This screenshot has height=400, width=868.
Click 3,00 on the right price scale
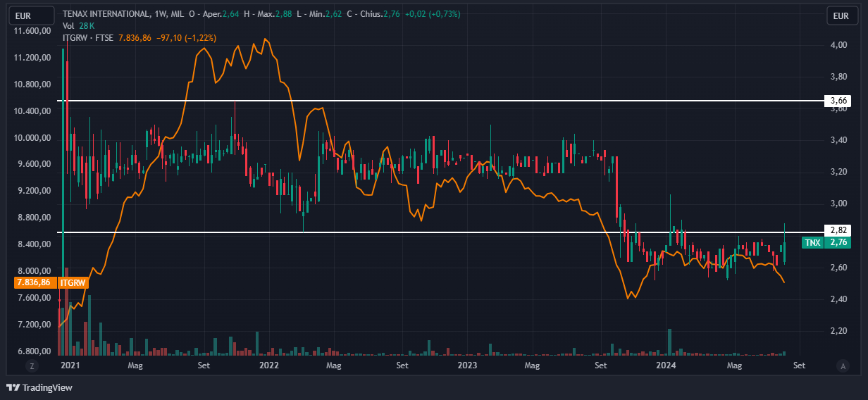(x=838, y=204)
